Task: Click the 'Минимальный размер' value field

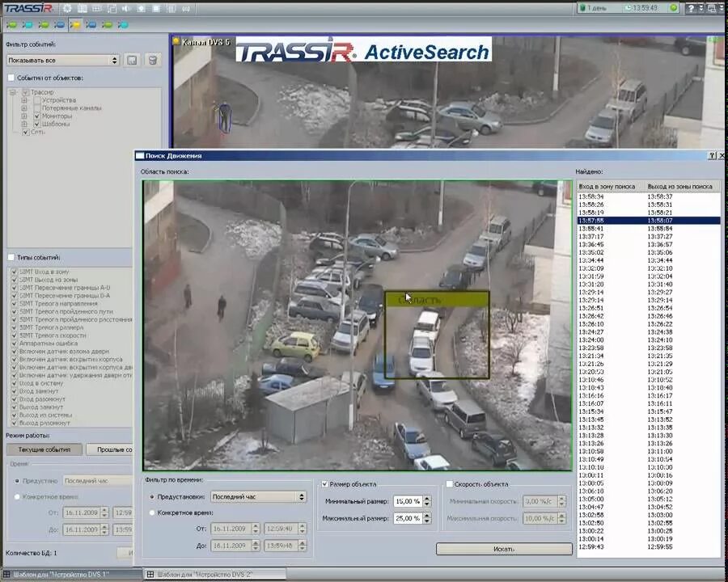Action: click(408, 501)
